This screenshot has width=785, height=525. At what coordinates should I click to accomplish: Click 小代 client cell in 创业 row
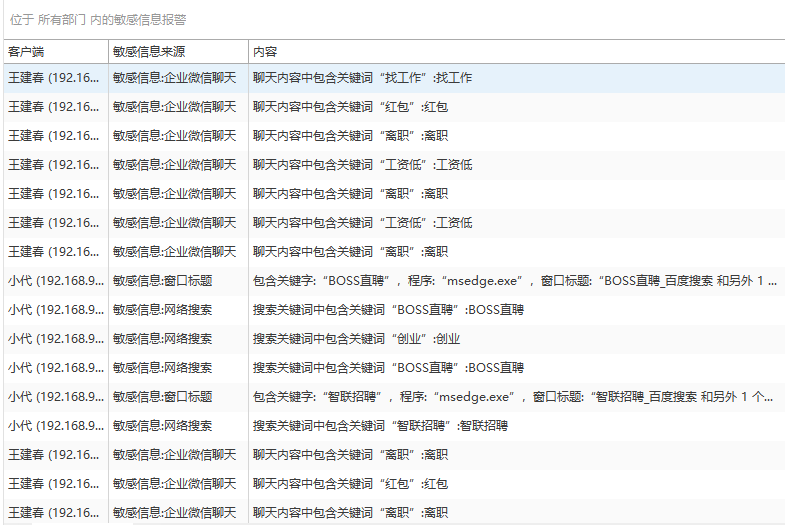pyautogui.click(x=54, y=339)
